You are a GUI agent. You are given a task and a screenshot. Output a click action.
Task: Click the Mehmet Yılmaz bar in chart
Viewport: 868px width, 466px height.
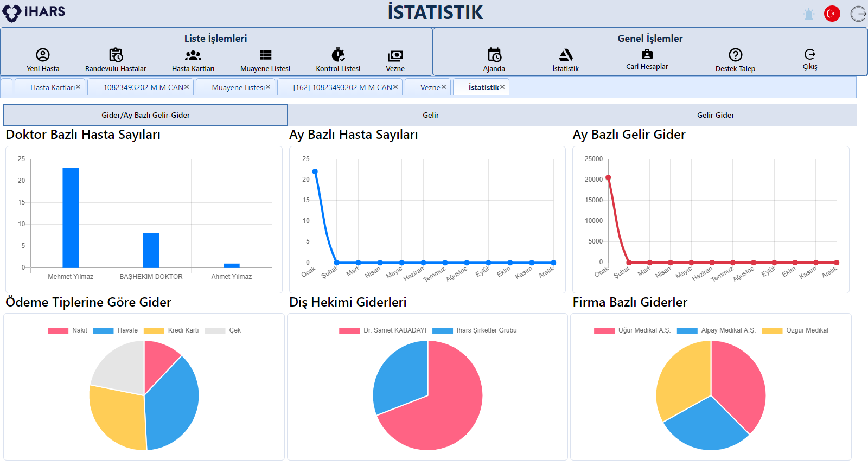coord(71,217)
